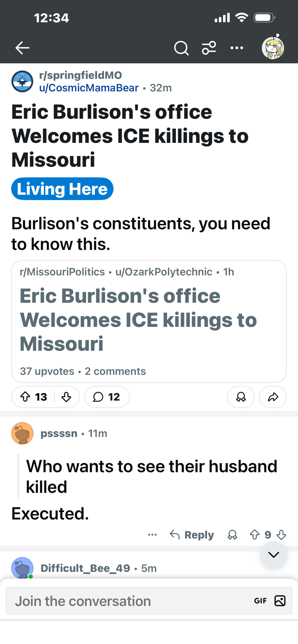This screenshot has height=644, width=298.
Task: Attach an image to your comment
Action: pos(280,601)
